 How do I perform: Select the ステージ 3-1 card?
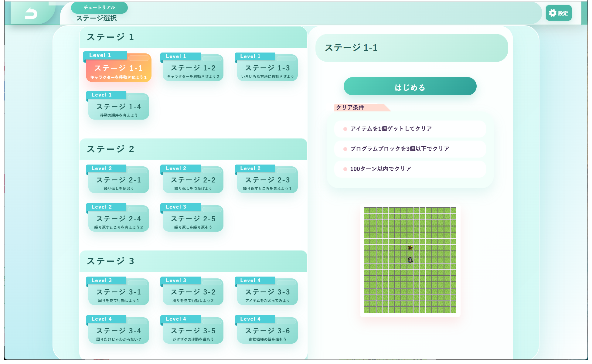coord(118,291)
